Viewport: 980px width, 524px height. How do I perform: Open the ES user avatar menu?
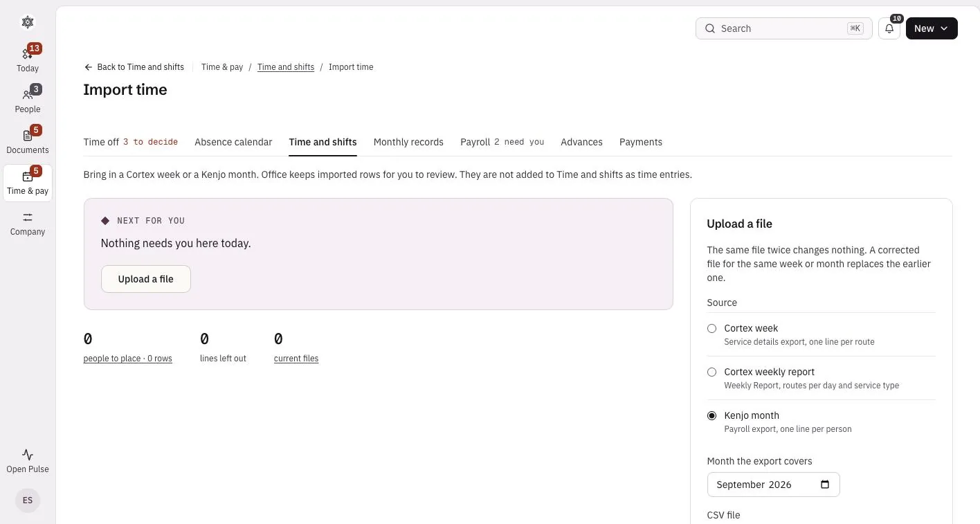tap(28, 500)
